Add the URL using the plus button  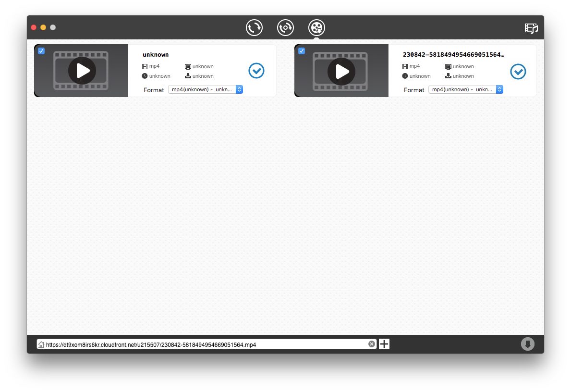coord(384,344)
